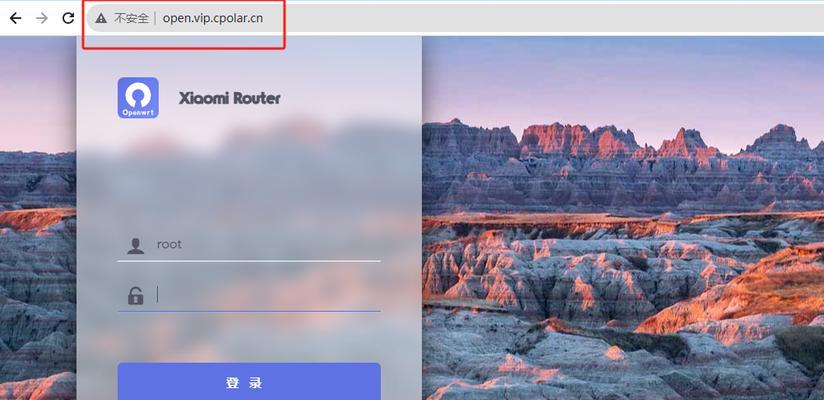The width and height of the screenshot is (824, 400).
Task: Reload the page with the refresh icon
Action: click(68, 18)
